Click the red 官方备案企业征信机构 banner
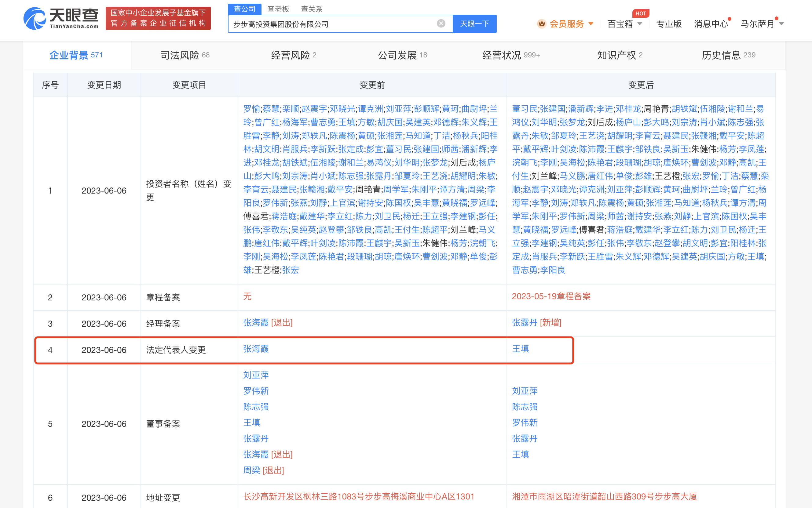812x508 pixels. (x=158, y=19)
